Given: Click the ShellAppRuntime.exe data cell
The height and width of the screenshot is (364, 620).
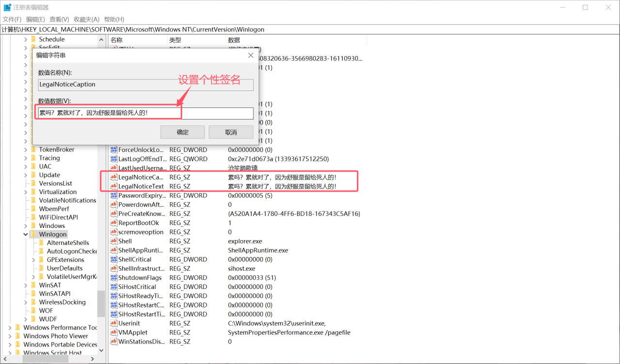Looking at the screenshot, I should (258, 250).
